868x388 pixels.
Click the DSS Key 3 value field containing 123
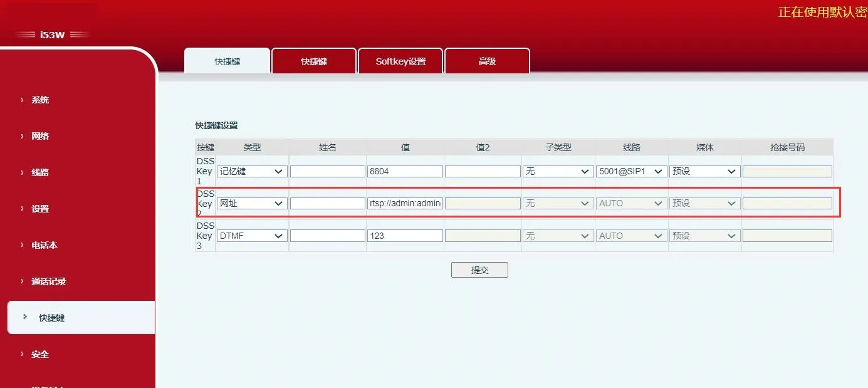405,235
